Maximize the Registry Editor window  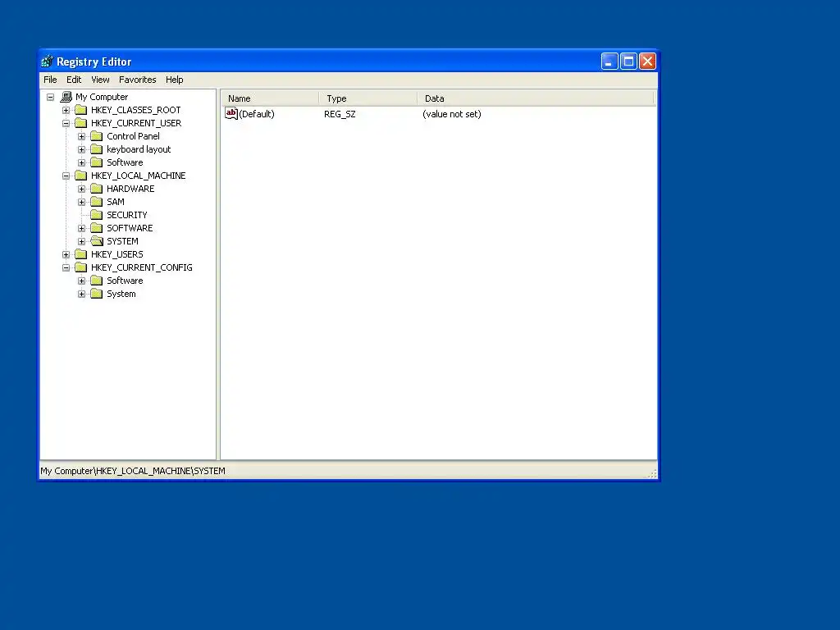(628, 62)
